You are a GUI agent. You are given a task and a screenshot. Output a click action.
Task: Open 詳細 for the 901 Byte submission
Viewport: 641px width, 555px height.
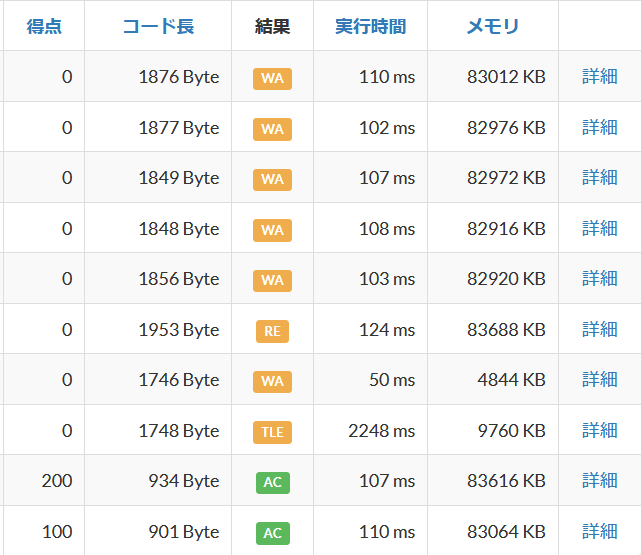(600, 531)
